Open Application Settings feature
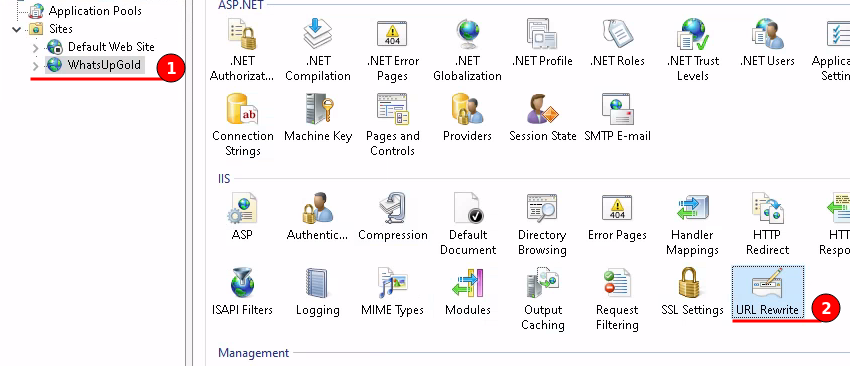Screen dimensions: 850x366 pos(831,50)
